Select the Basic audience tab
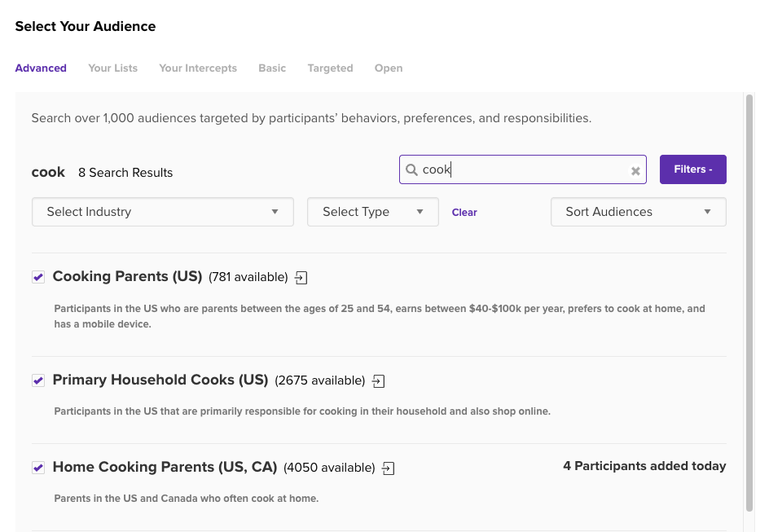This screenshot has height=532, width=769. tap(272, 68)
